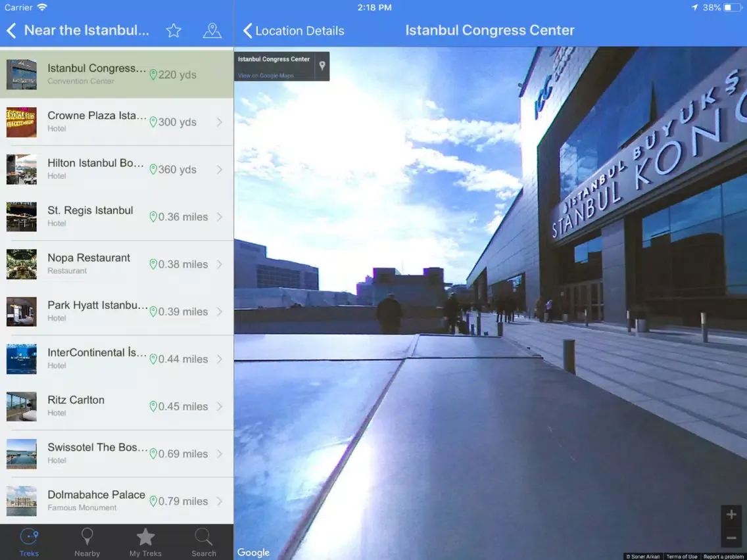Select the Hilton Istanbul Bo... title

pyautogui.click(x=96, y=163)
